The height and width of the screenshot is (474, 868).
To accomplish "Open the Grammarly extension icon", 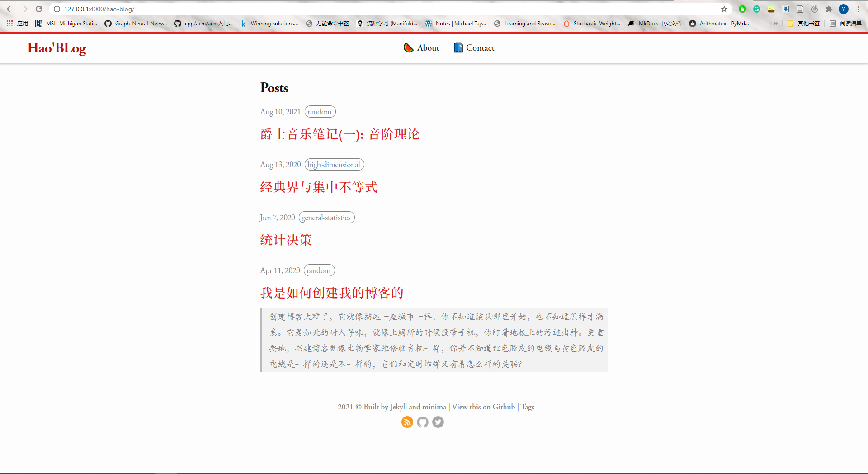I will click(x=757, y=9).
